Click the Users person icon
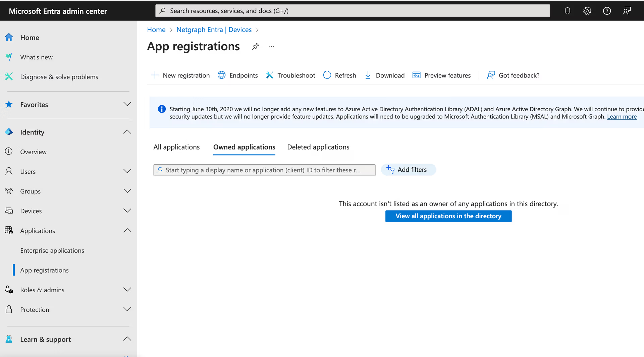644x357 pixels. coord(9,171)
